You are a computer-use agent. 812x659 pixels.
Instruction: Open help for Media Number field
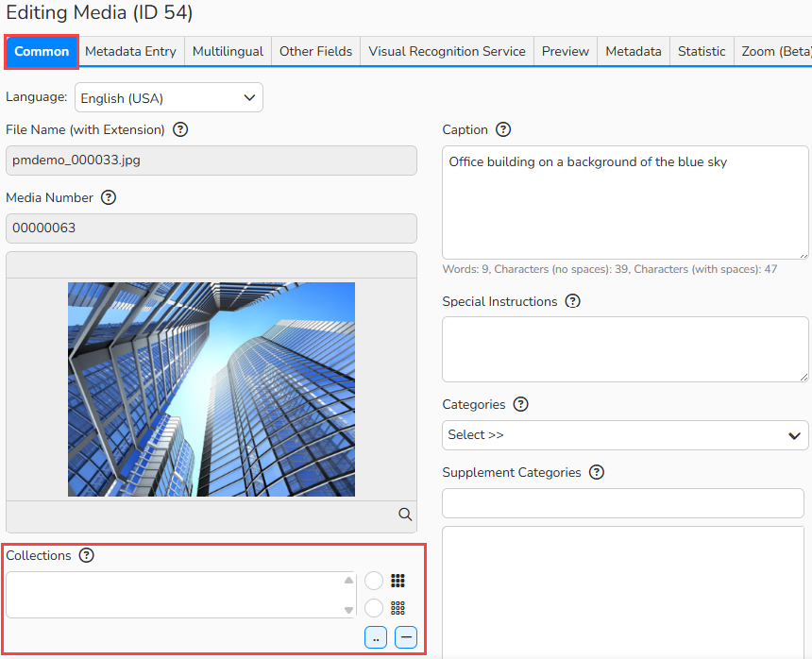[109, 197]
